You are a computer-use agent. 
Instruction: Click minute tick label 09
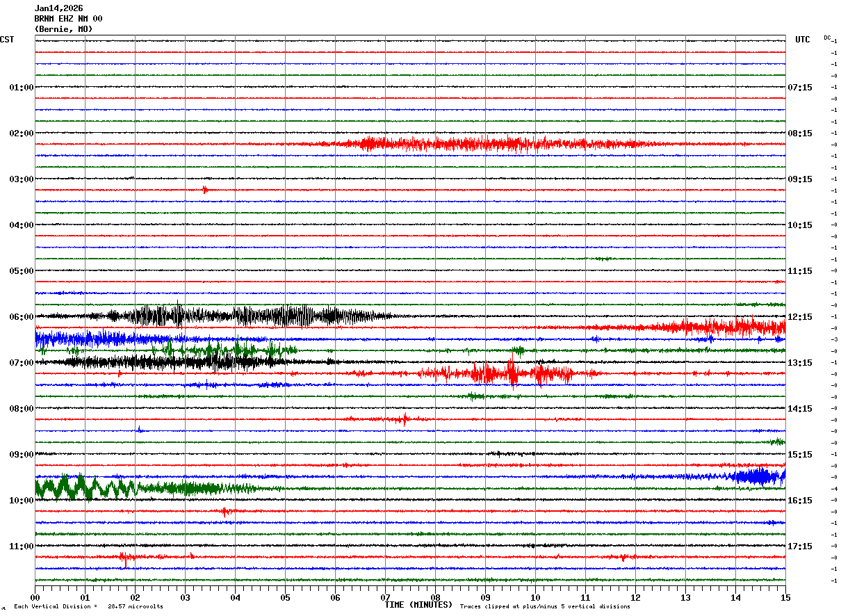pos(485,597)
